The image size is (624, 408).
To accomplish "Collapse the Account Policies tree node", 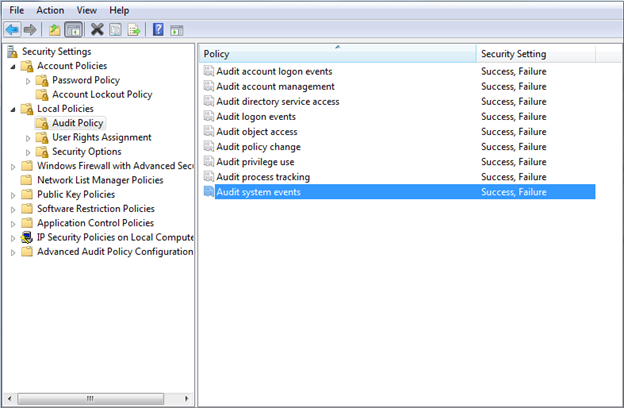I will point(13,66).
